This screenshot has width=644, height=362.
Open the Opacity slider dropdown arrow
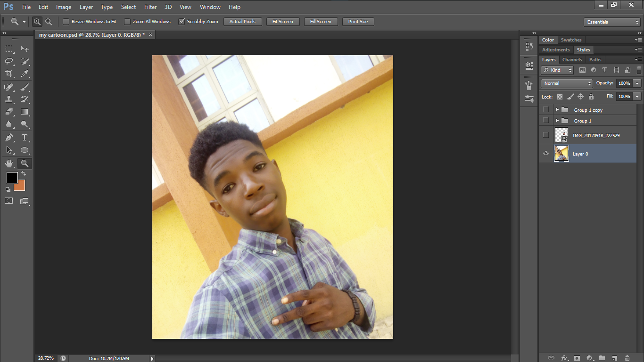tap(637, 83)
